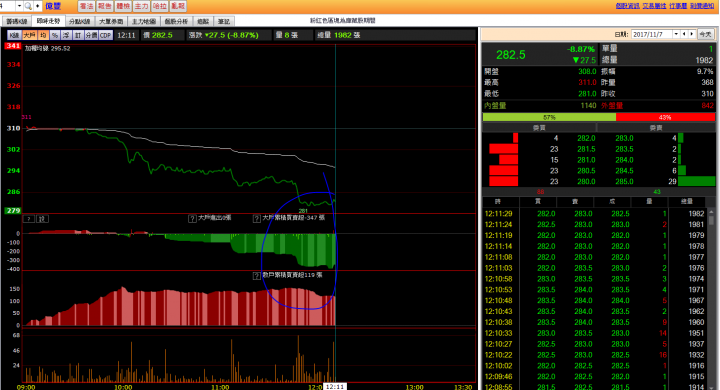Image resolution: width=720 pixels, height=390 pixels.
Task: Go to the previous date with the left arrow
Action: (x=685, y=34)
